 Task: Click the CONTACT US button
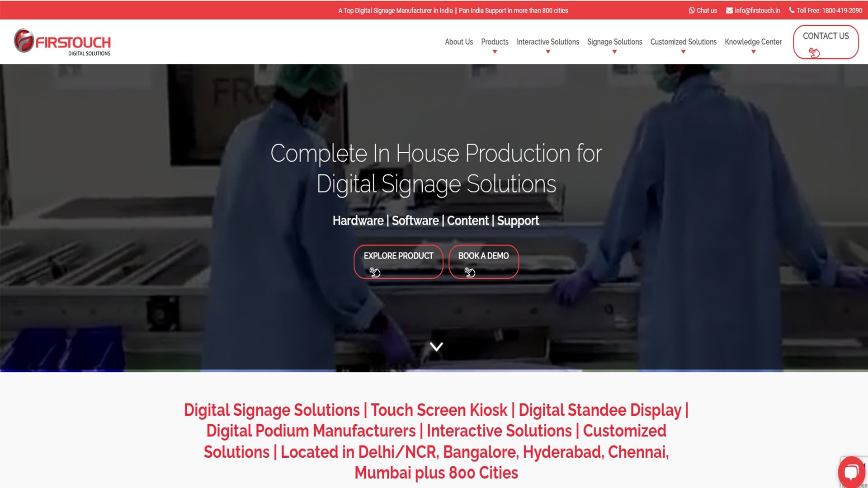[x=826, y=42]
